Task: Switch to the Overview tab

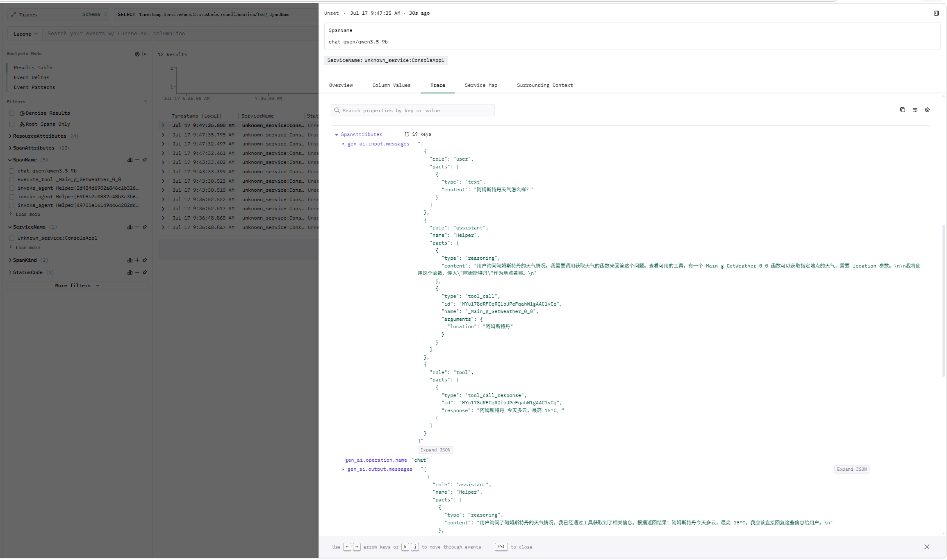Action: tap(341, 85)
